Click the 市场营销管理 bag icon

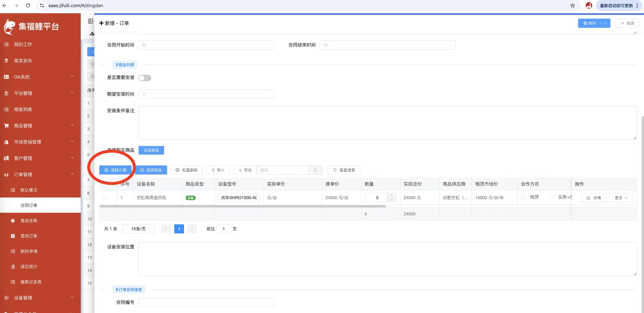[7, 142]
